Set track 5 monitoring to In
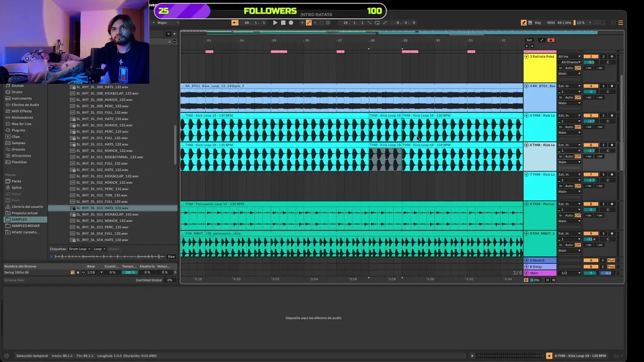The width and height of the screenshot is (644, 362). [561, 127]
